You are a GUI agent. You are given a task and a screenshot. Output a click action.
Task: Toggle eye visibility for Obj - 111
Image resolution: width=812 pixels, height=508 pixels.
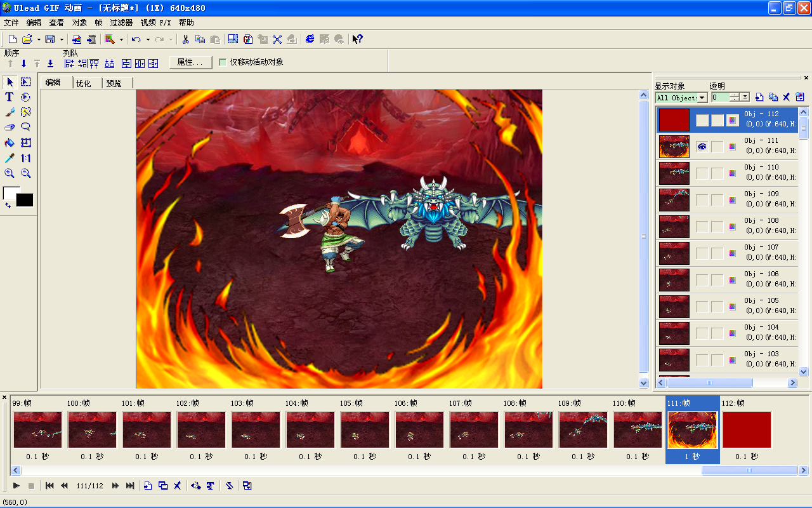[x=702, y=147]
